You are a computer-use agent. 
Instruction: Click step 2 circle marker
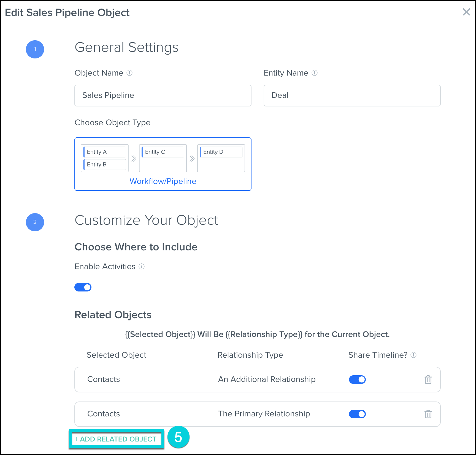point(35,222)
